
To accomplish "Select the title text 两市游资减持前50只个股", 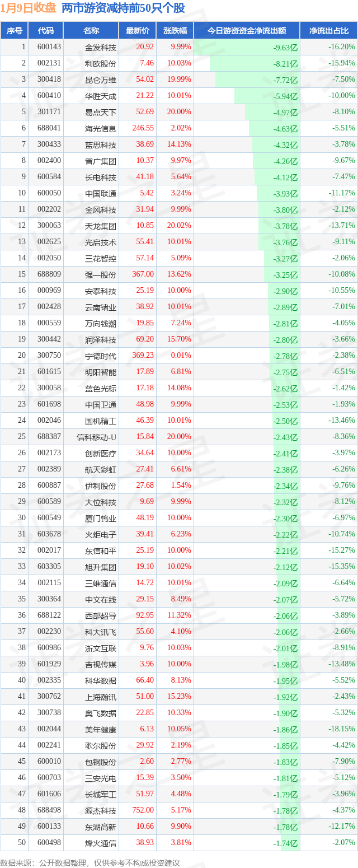I will [123, 8].
